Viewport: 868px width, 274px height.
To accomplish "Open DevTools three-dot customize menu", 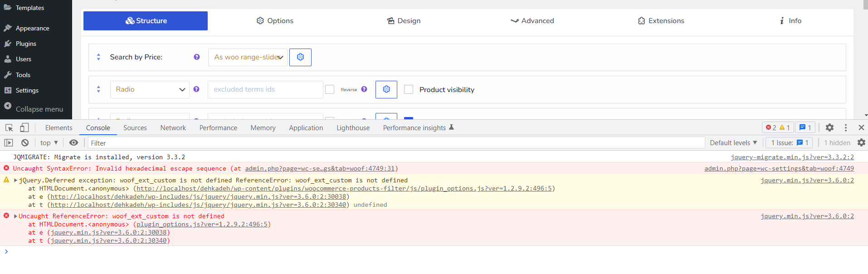I will coord(846,128).
